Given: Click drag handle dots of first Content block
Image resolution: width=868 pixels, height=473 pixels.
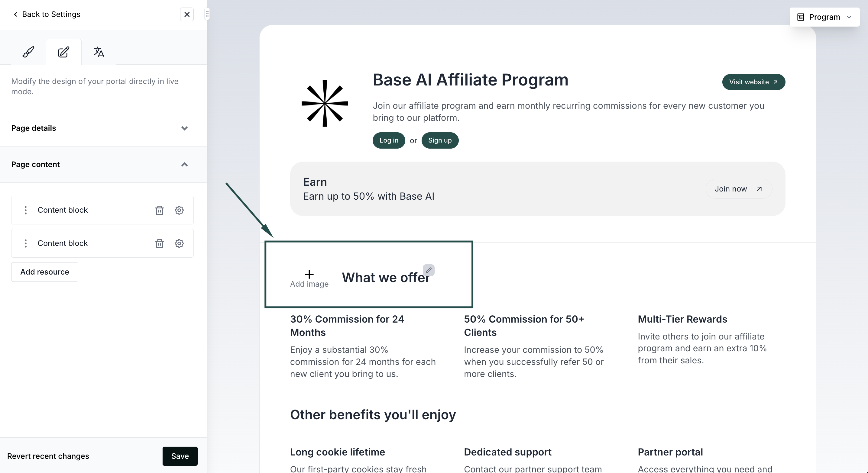Looking at the screenshot, I should click(x=26, y=210).
